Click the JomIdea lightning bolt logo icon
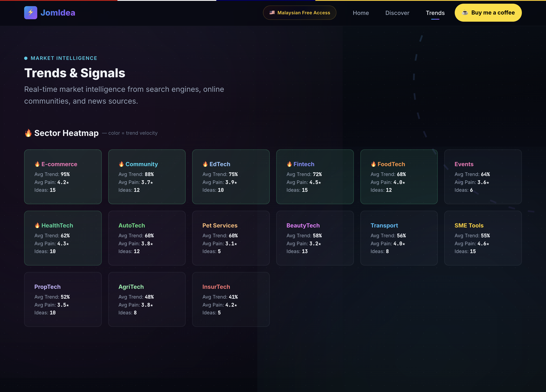Image resolution: width=546 pixels, height=392 pixels. 30,12
